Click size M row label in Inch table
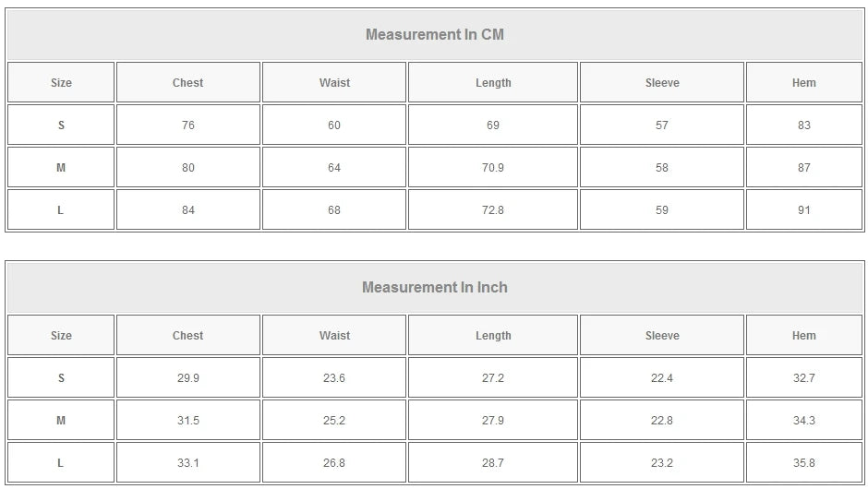 61,421
